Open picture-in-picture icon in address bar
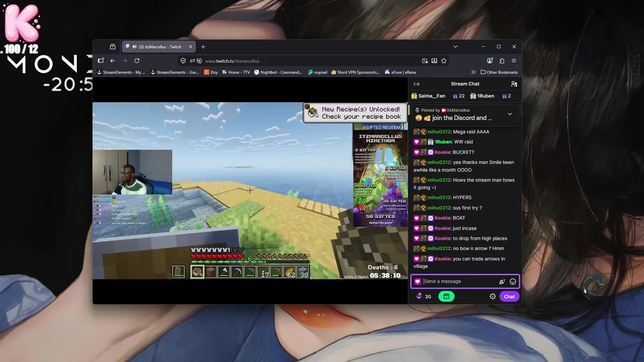 425,61
